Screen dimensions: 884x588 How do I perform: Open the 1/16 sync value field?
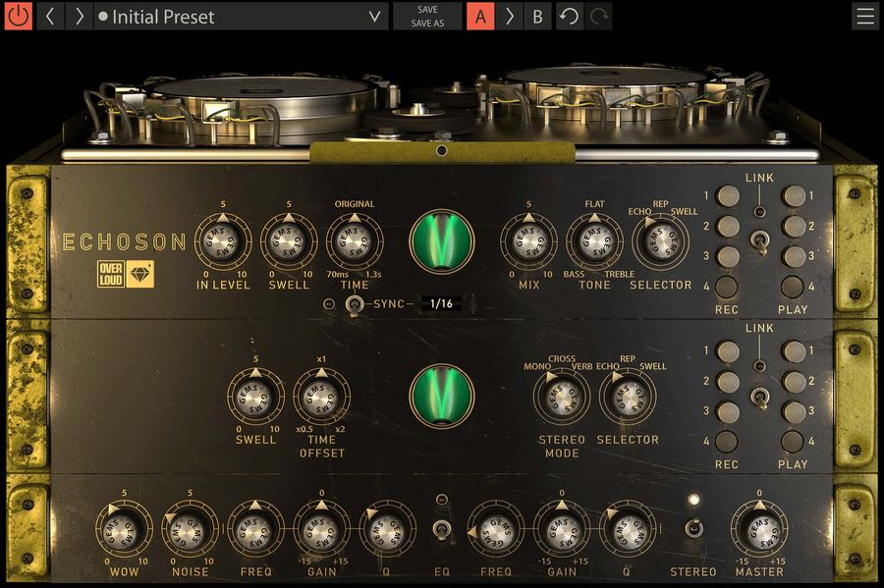pos(441,303)
